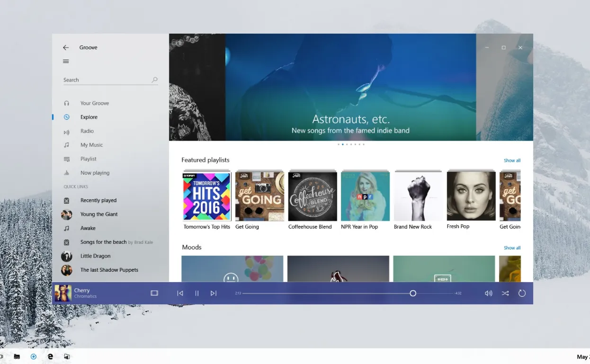590x364 pixels.
Task: Open the hamburger menu in the sidebar
Action: (66, 61)
